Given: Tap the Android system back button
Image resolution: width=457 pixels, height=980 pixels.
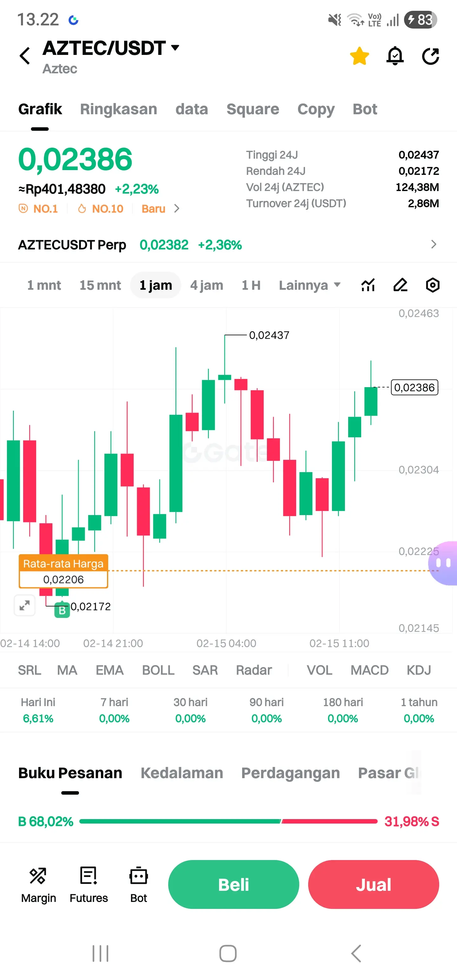Looking at the screenshot, I should [356, 953].
